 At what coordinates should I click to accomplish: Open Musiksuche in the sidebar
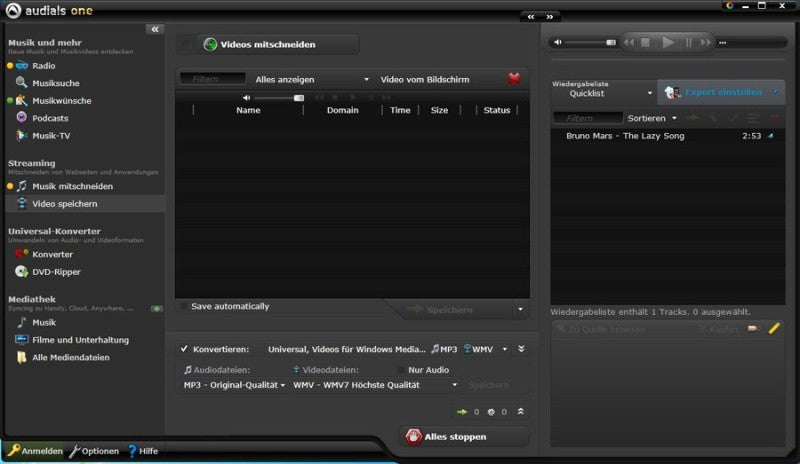[56, 83]
